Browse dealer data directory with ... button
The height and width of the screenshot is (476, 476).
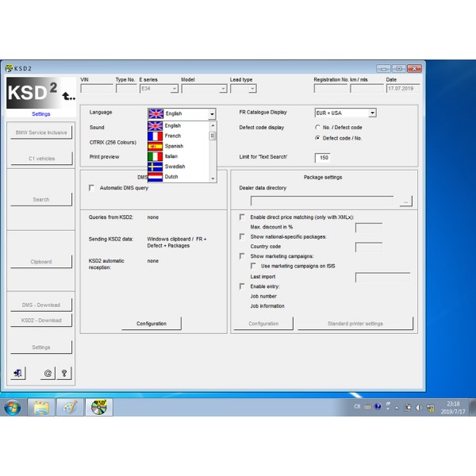coord(406,202)
